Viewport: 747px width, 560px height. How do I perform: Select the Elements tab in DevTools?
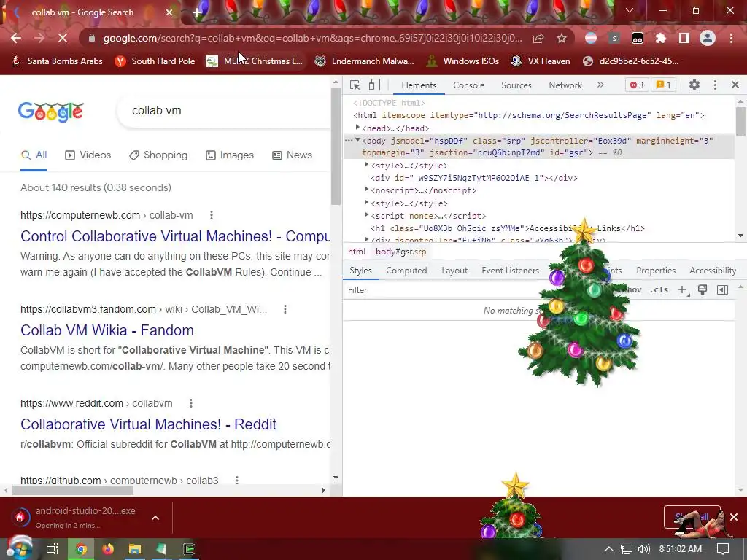pos(419,85)
